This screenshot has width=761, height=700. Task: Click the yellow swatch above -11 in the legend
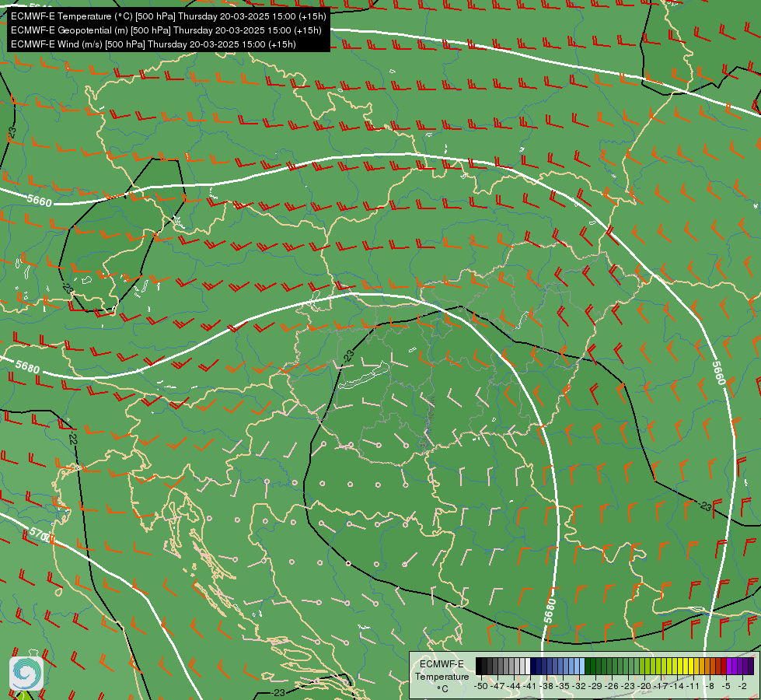click(691, 666)
